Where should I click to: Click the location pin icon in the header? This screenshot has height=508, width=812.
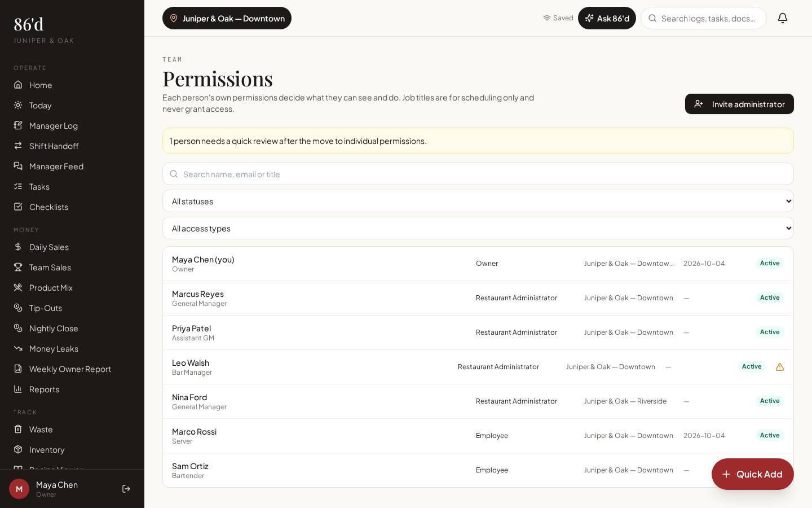coord(174,18)
